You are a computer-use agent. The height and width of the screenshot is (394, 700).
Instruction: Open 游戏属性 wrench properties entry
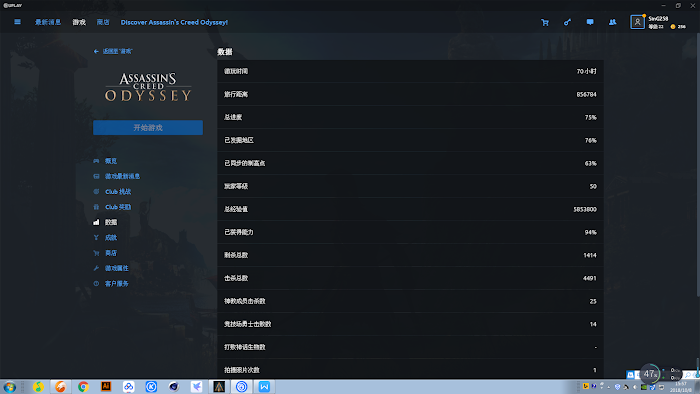(117, 268)
